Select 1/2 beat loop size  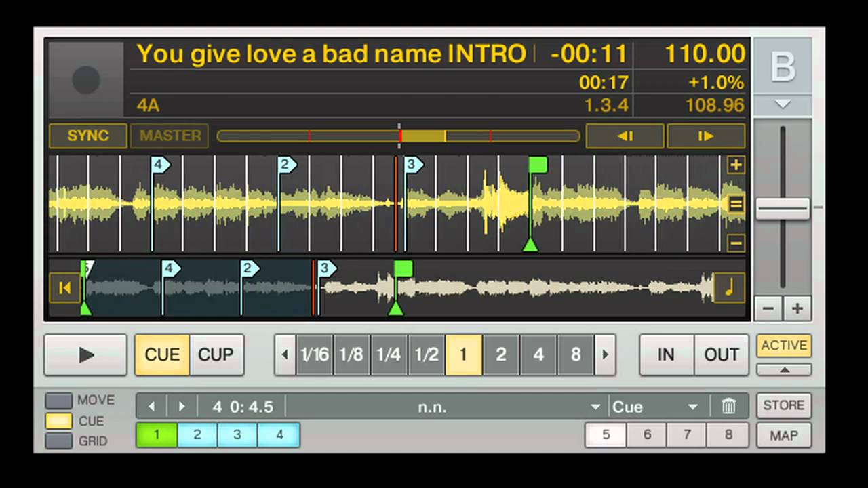(426, 354)
